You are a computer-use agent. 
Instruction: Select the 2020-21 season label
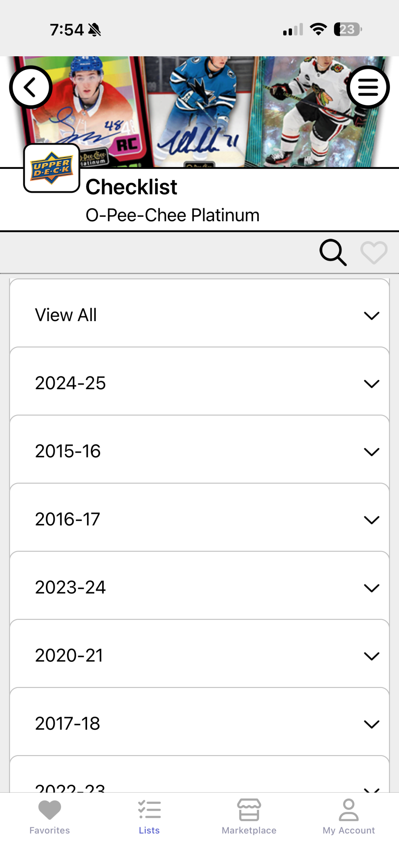[69, 655]
